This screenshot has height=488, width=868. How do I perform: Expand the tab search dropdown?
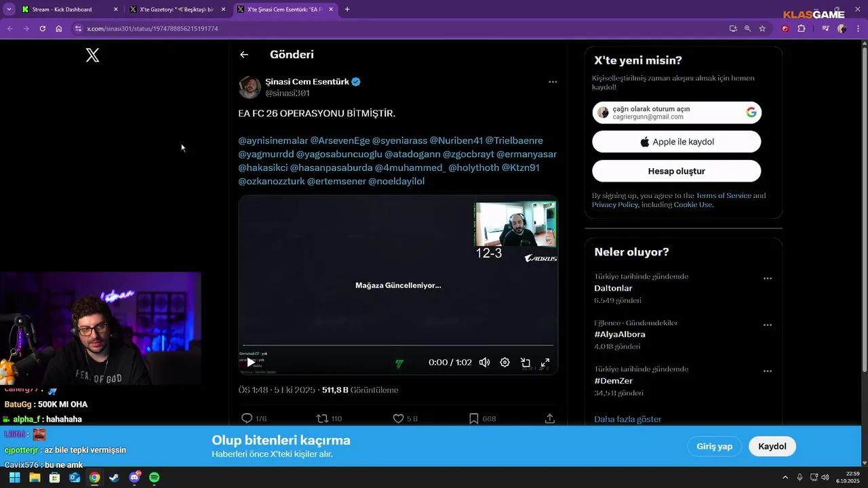(9, 9)
